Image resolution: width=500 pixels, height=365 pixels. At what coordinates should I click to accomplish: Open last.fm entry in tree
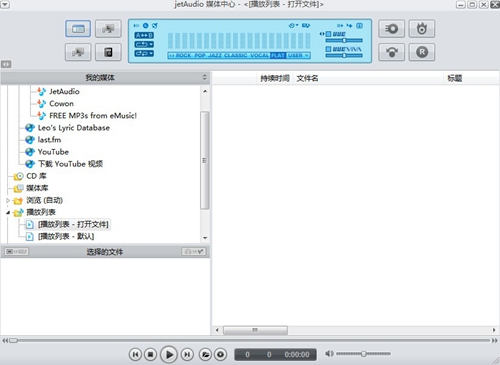49,140
